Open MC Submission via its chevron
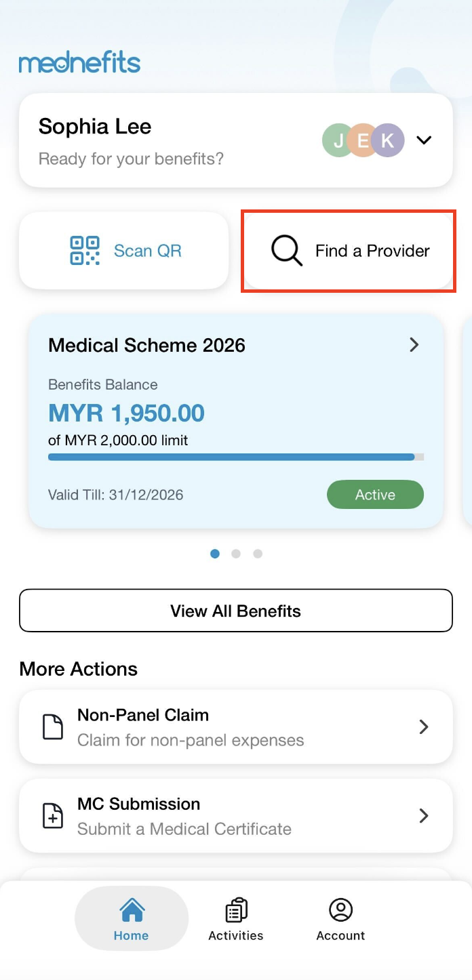472x980 pixels. [x=424, y=816]
